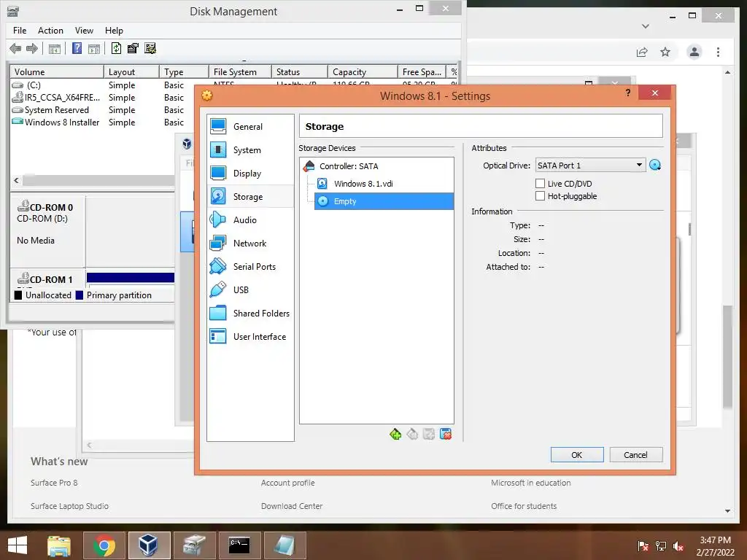The width and height of the screenshot is (747, 560).
Task: Click the Remove Attachment icon with red X
Action: [x=446, y=435]
